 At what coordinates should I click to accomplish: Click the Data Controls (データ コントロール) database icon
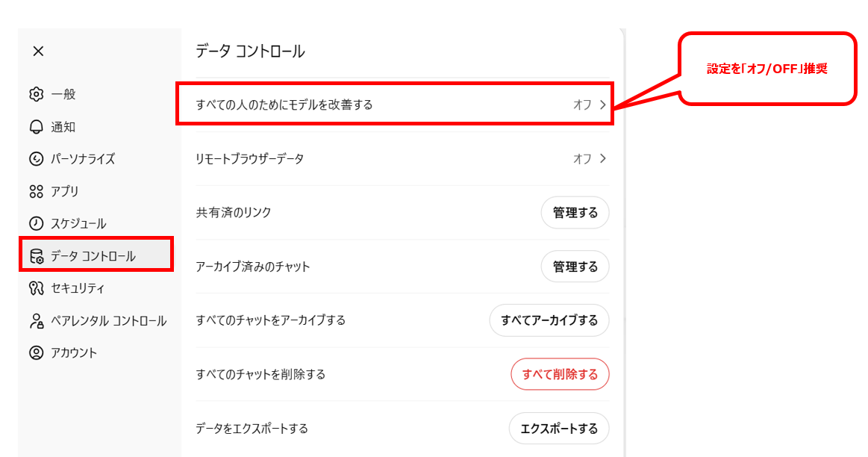point(37,256)
